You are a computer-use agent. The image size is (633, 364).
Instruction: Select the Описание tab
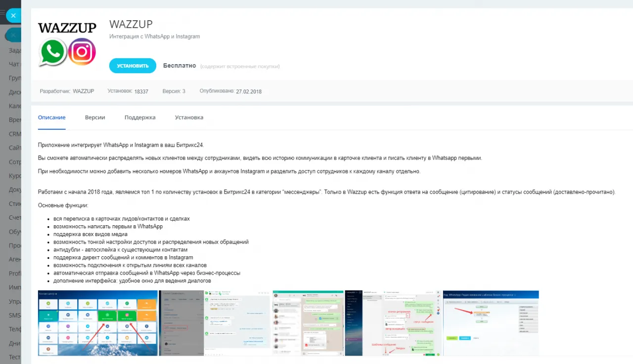[x=51, y=117]
